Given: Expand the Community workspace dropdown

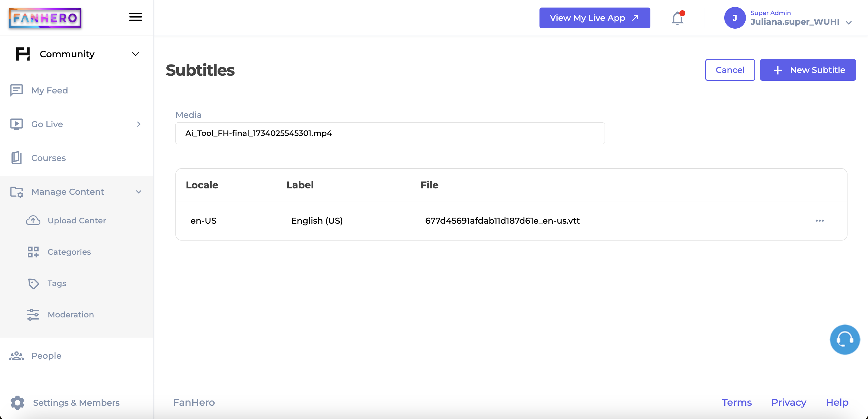Looking at the screenshot, I should coord(135,54).
